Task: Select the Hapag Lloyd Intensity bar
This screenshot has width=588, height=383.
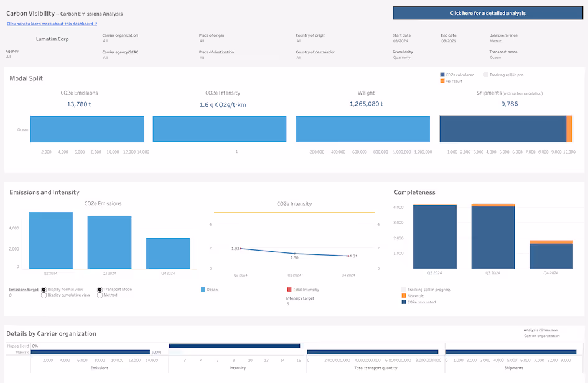Action: [235, 346]
